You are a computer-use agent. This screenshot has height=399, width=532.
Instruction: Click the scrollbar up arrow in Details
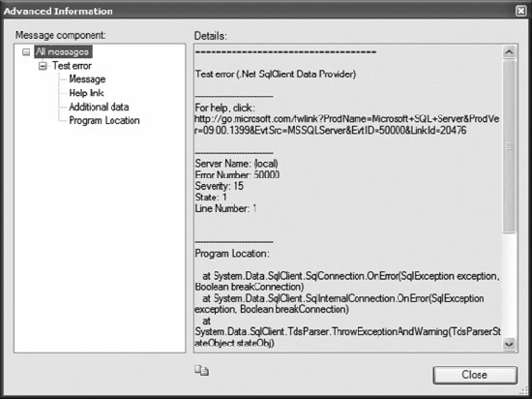(509, 52)
